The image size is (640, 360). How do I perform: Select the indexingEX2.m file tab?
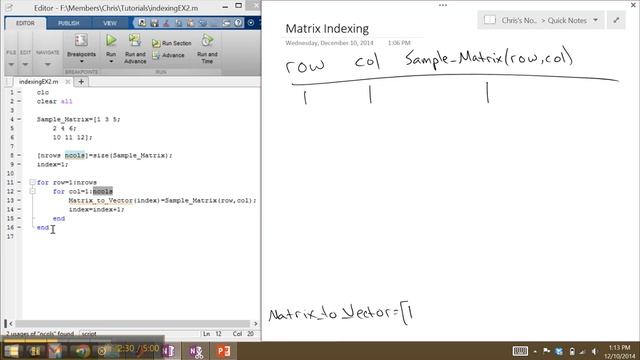tap(38, 82)
